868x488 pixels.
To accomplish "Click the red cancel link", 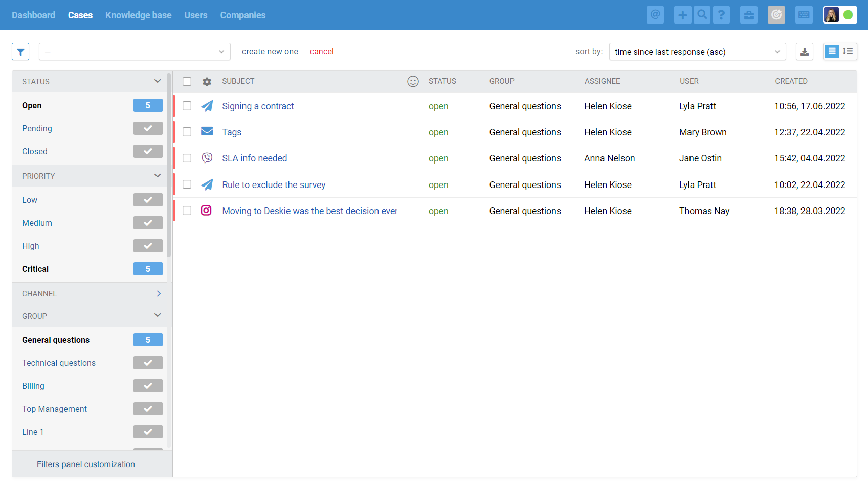I will [322, 52].
